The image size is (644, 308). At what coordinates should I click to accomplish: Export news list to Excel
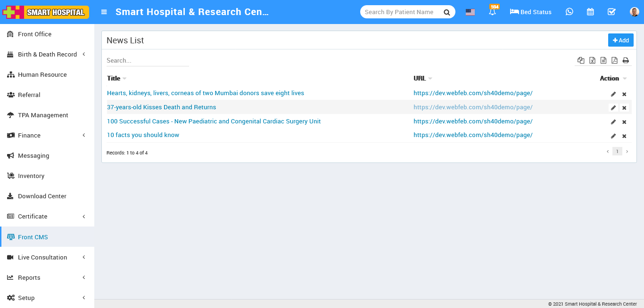pyautogui.click(x=592, y=60)
